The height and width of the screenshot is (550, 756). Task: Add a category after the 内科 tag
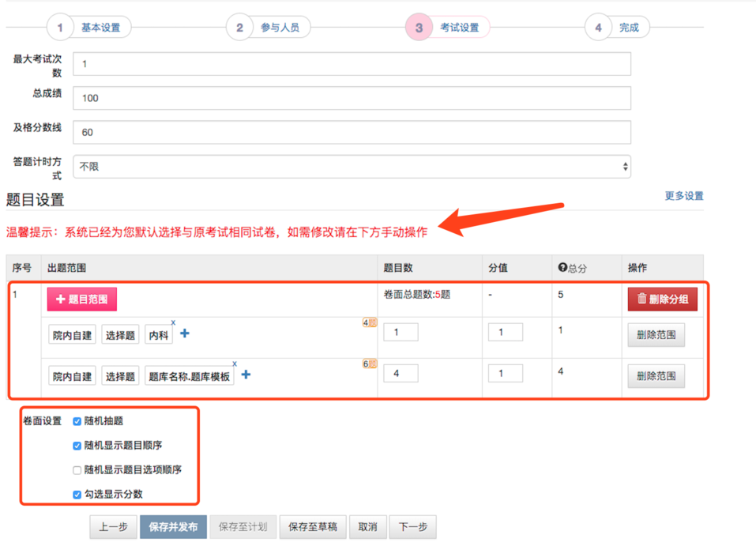(185, 333)
